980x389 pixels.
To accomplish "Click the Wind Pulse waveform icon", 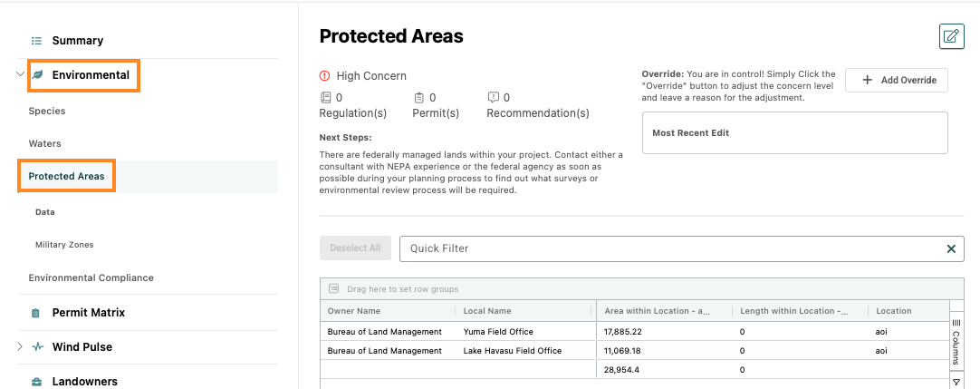I will coord(38,346).
